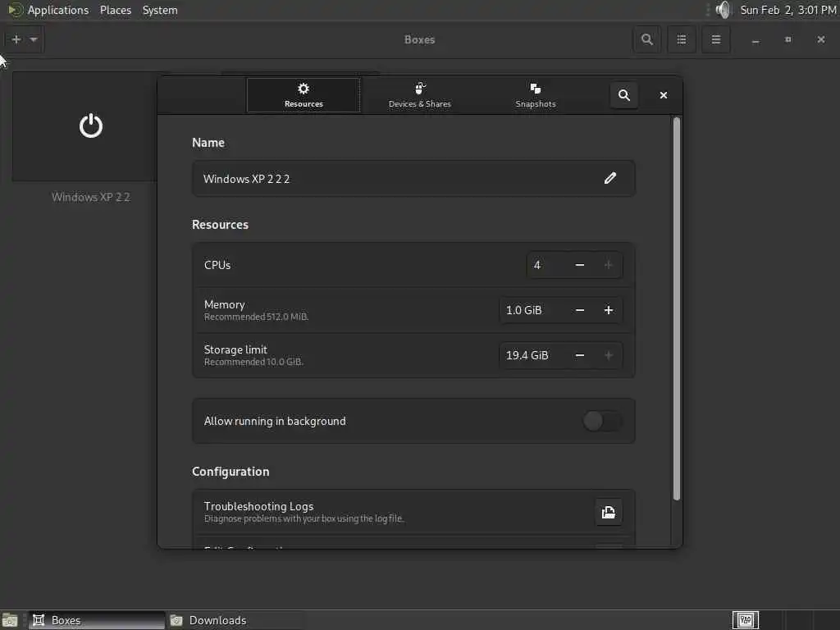Click the Memory value field showing 1.0 GiB

(x=532, y=310)
